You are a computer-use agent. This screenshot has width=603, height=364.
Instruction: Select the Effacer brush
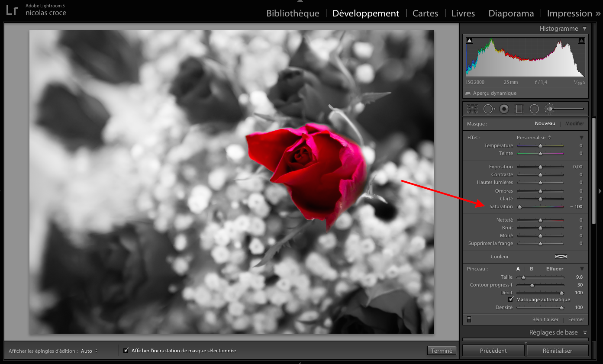(555, 269)
